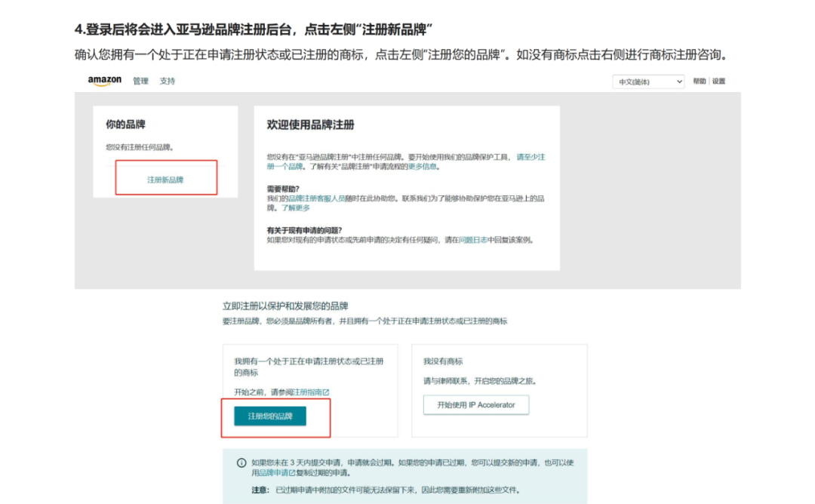Open the 中文(简体) language dropdown
Image resolution: width=815 pixels, height=504 pixels.
click(648, 81)
